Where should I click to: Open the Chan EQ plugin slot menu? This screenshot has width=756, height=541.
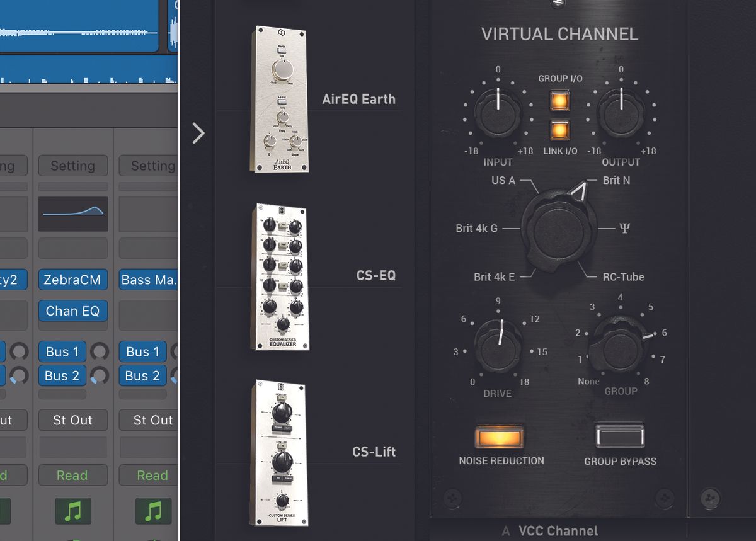coord(72,310)
